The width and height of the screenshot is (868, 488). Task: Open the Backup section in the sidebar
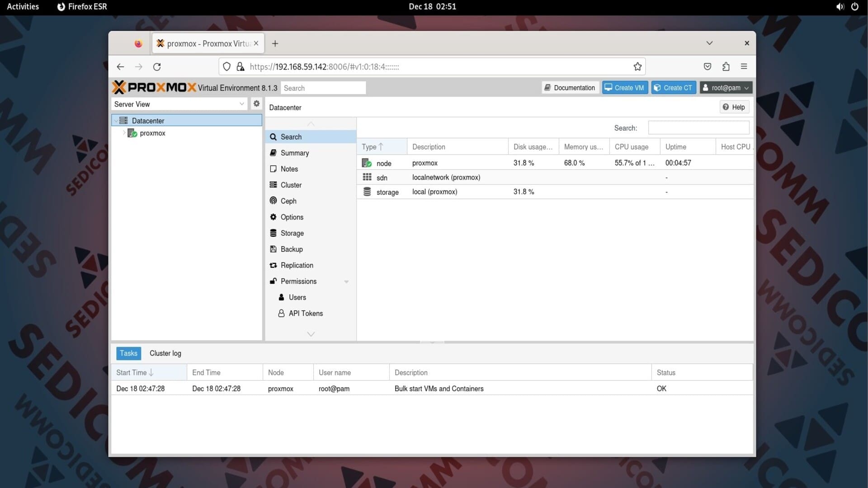pyautogui.click(x=291, y=249)
